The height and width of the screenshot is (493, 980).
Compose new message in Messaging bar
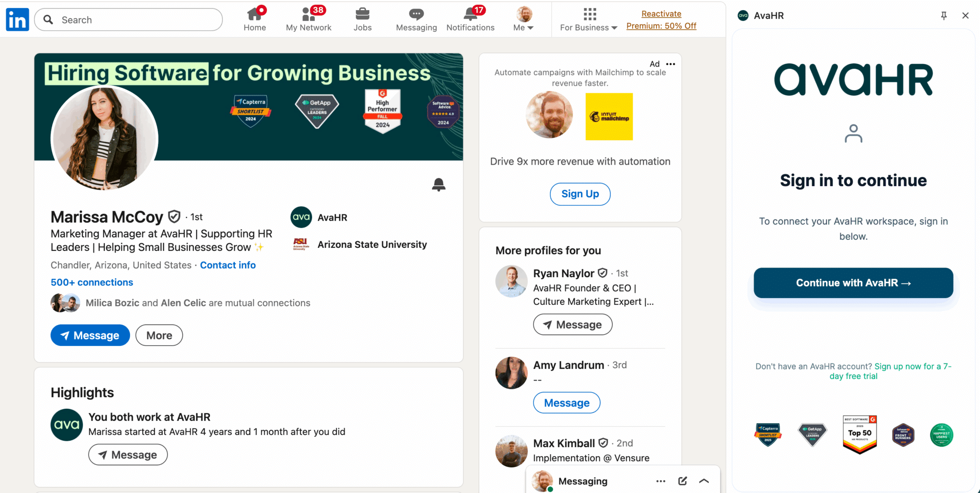(x=682, y=481)
